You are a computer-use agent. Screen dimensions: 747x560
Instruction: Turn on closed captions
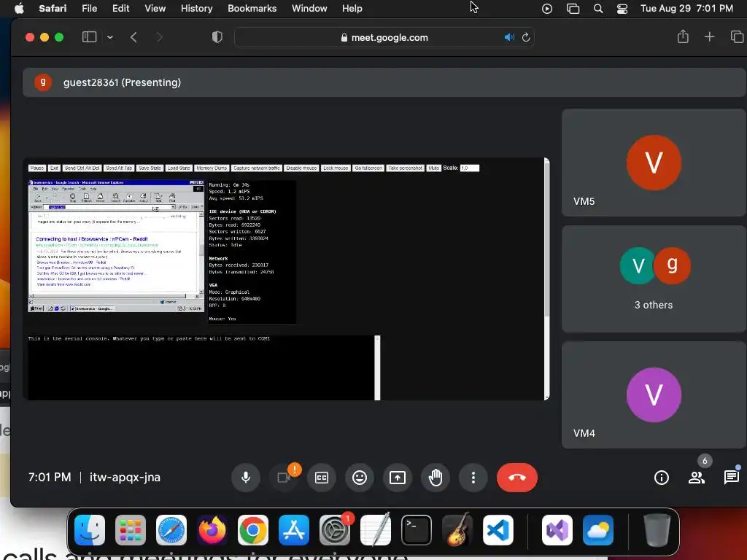(x=322, y=477)
